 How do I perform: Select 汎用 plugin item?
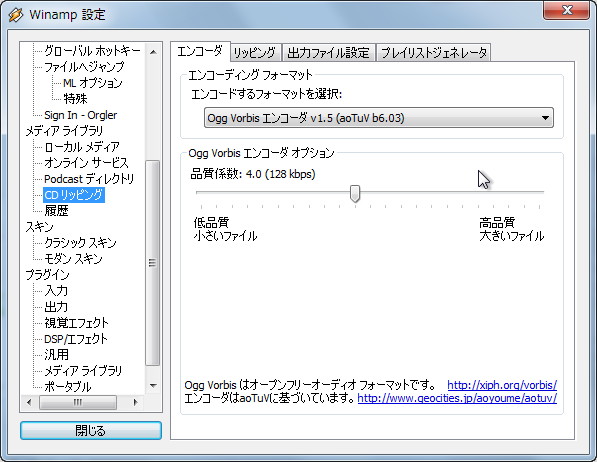56,355
